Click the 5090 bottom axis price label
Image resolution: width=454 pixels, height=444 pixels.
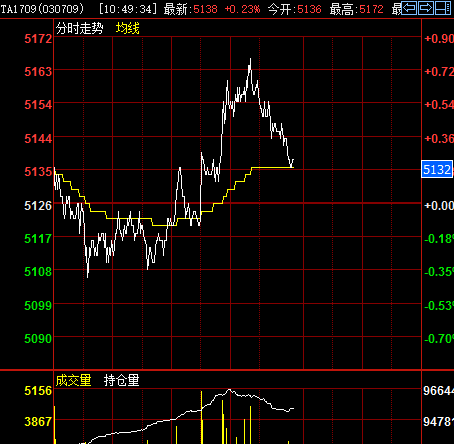click(38, 339)
